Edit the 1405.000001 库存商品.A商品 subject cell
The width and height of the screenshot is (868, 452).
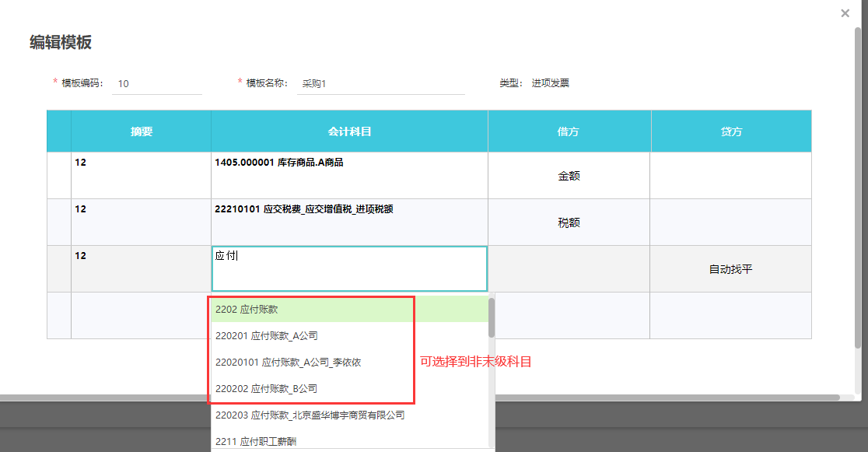tap(349, 175)
